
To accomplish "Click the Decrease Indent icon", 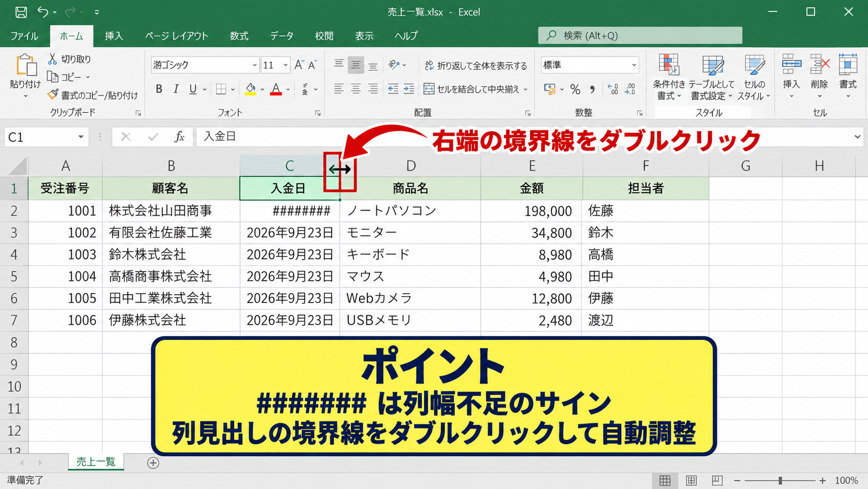I will [x=393, y=89].
